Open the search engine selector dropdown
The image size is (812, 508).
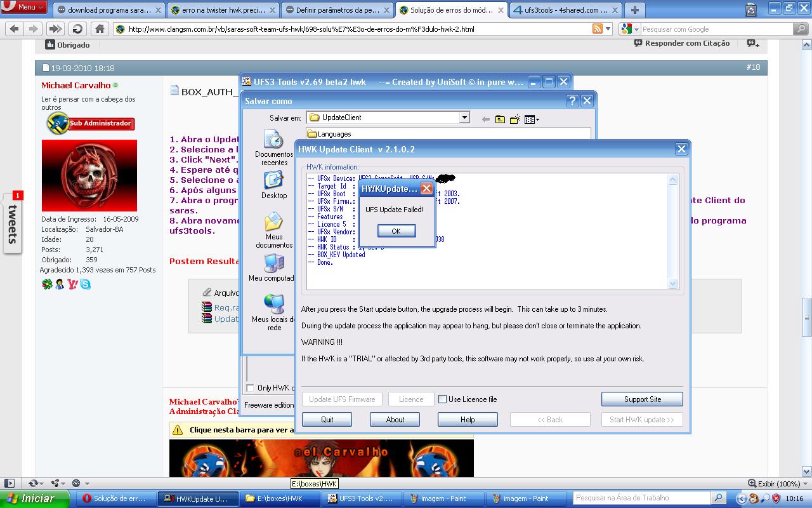(629, 29)
